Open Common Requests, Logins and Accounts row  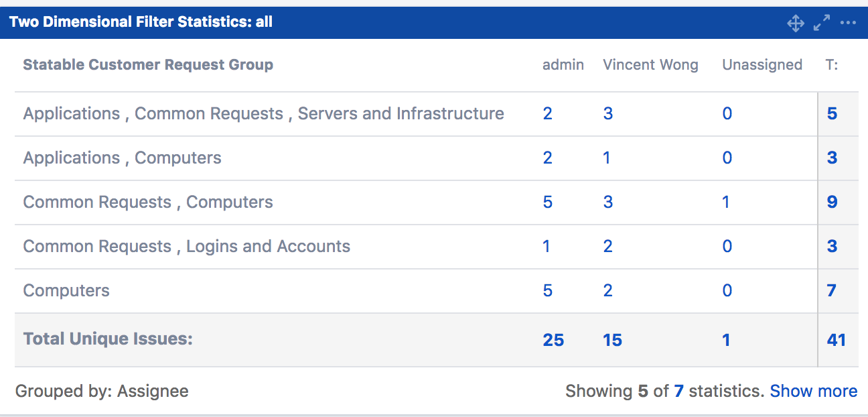tap(187, 247)
